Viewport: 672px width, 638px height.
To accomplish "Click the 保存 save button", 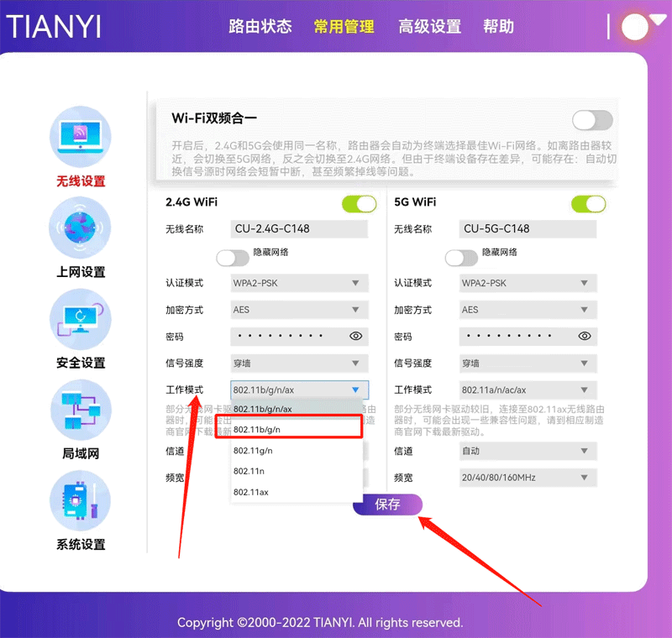I will [x=387, y=505].
